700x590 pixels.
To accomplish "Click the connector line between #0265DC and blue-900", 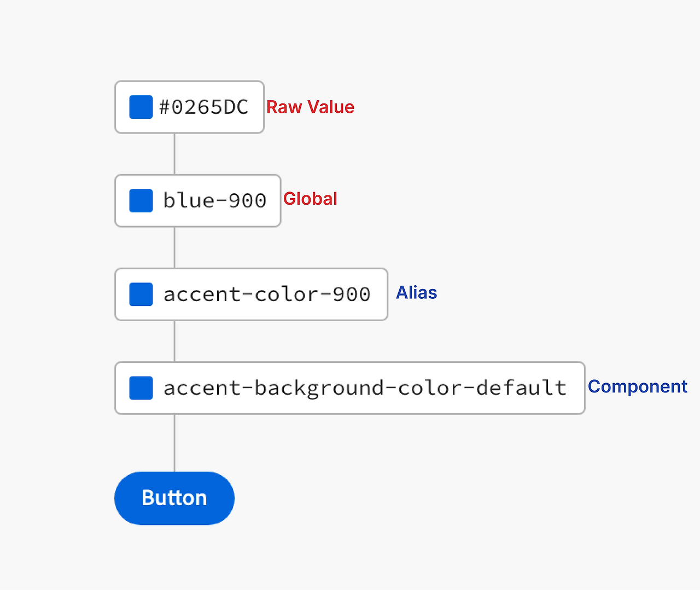I will coord(174,154).
